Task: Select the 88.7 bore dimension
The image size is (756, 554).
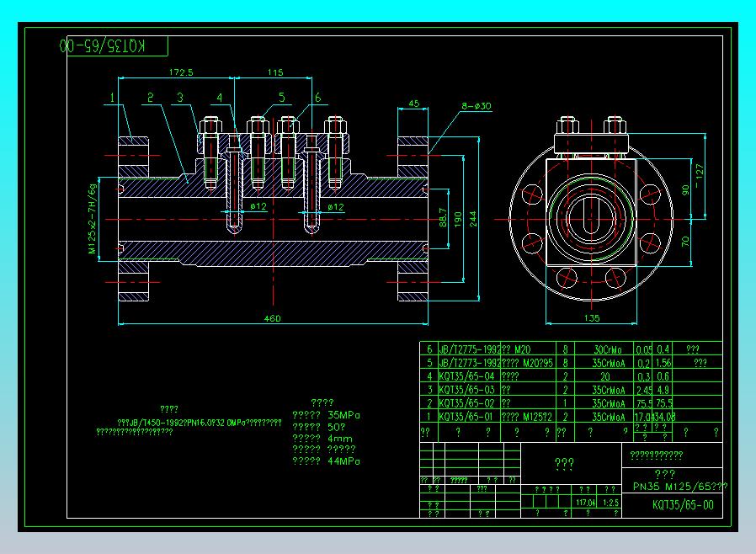Action: click(444, 217)
